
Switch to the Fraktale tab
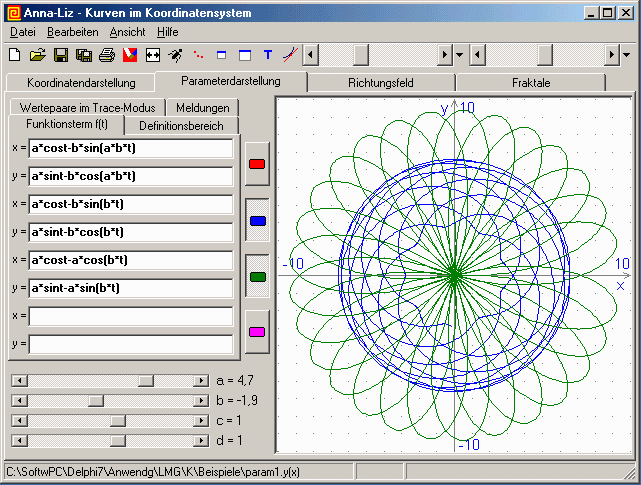coord(530,83)
